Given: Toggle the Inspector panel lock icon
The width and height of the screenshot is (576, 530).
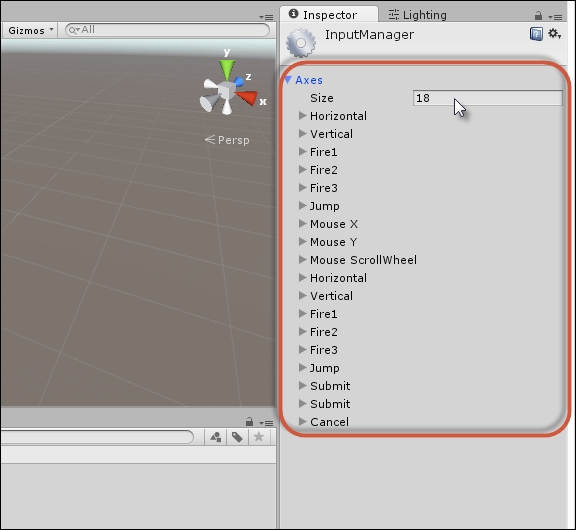Looking at the screenshot, I should [x=538, y=15].
